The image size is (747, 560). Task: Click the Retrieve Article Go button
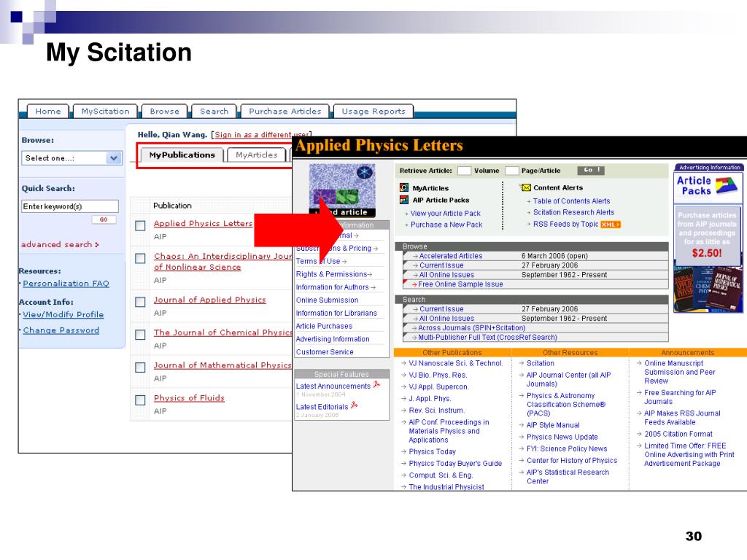click(591, 170)
